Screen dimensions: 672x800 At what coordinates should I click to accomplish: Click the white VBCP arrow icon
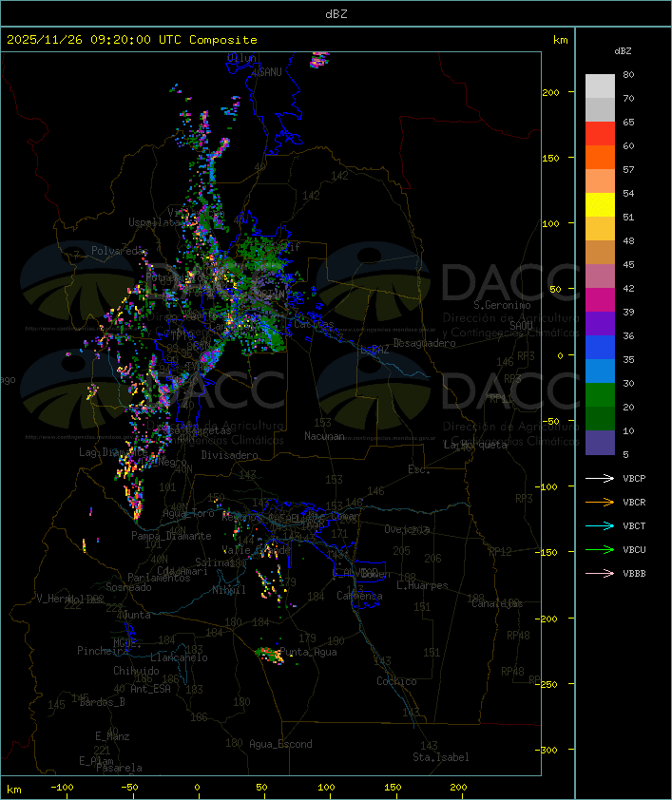(x=600, y=479)
